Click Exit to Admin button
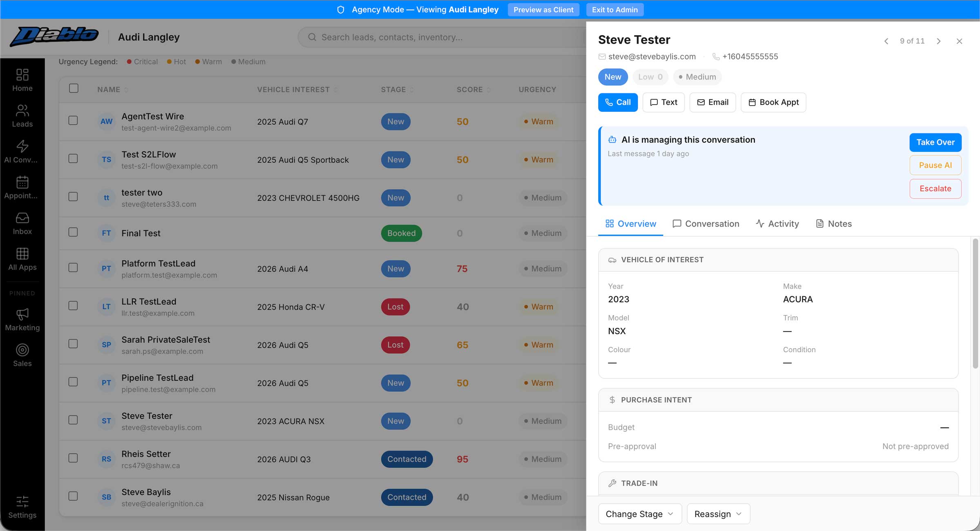This screenshot has height=531, width=980. coord(615,10)
